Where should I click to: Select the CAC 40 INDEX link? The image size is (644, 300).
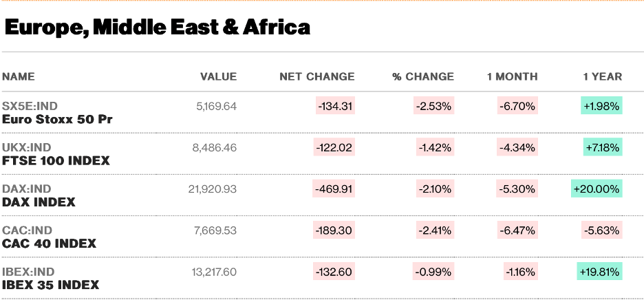tap(49, 244)
